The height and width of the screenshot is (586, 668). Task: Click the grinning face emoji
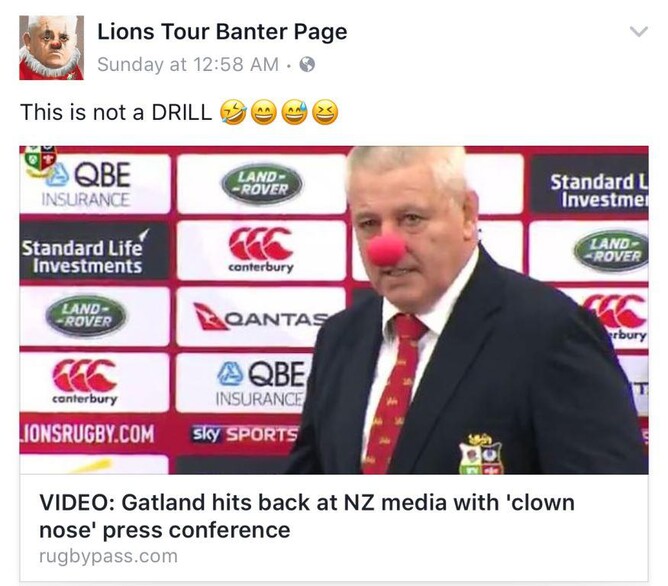pos(264,113)
